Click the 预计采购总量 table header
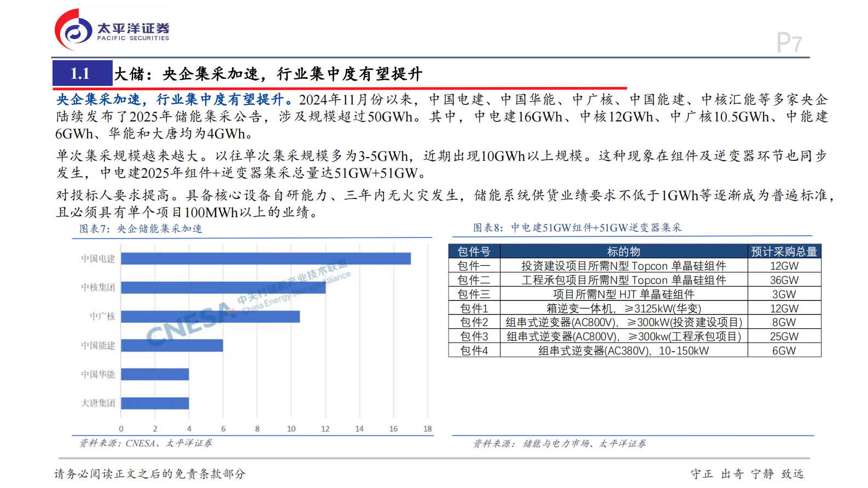This screenshot has width=868, height=488. pos(784,251)
